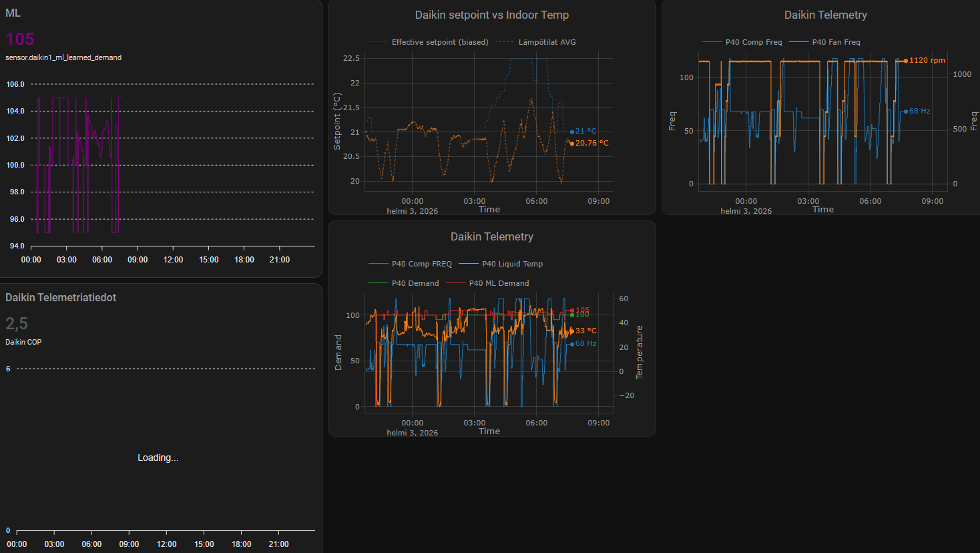Open the ML card's 105 value
The image size is (980, 553).
[19, 39]
